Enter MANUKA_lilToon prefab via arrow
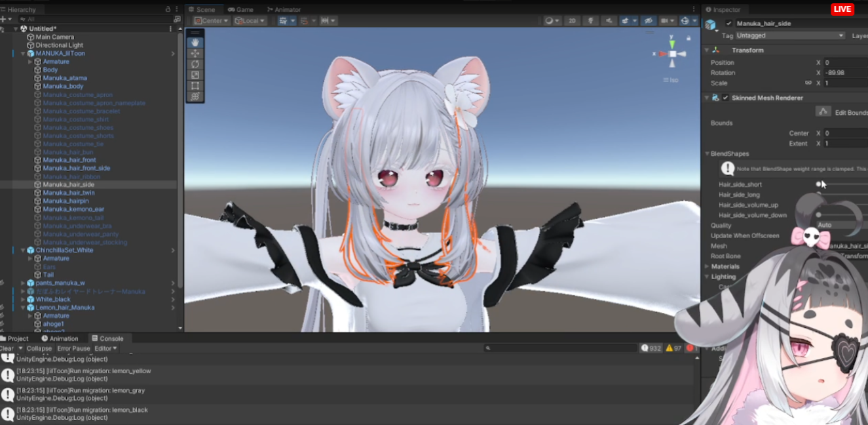 tap(173, 54)
